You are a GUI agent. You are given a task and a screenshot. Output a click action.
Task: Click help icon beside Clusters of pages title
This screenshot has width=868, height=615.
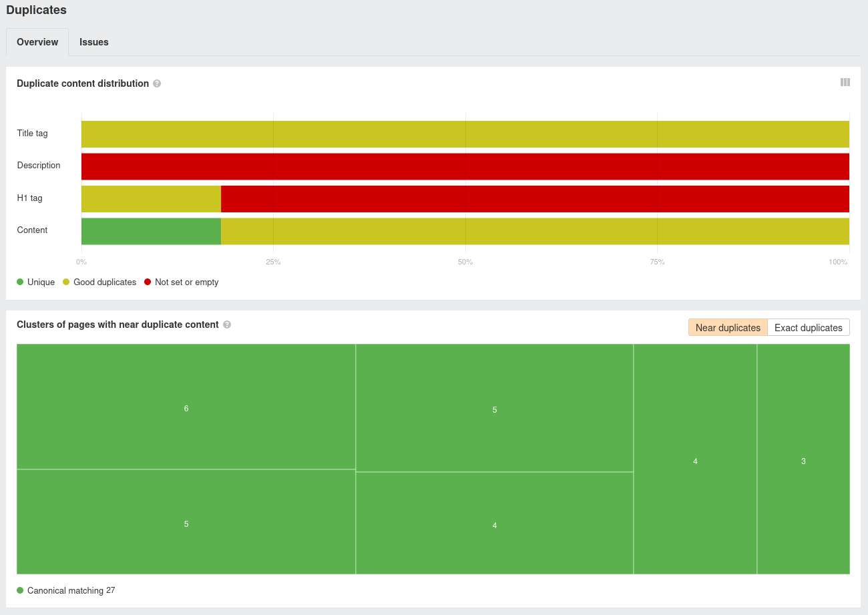(227, 325)
